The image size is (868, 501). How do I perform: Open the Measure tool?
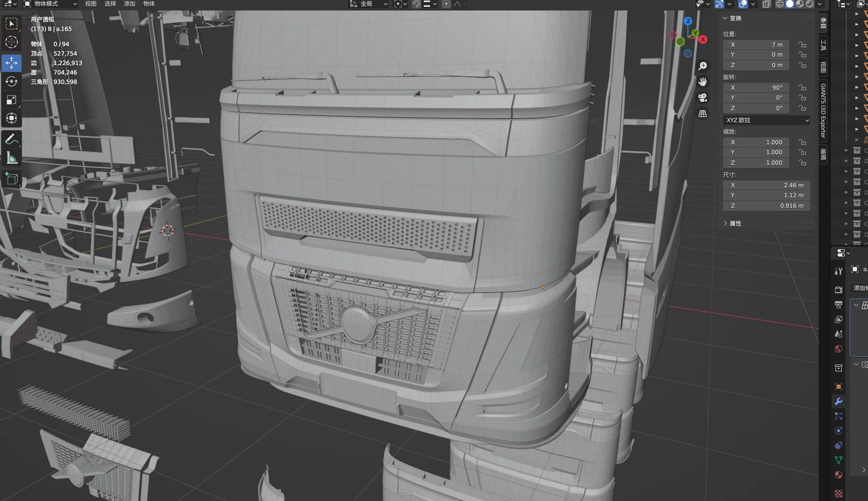tap(11, 158)
